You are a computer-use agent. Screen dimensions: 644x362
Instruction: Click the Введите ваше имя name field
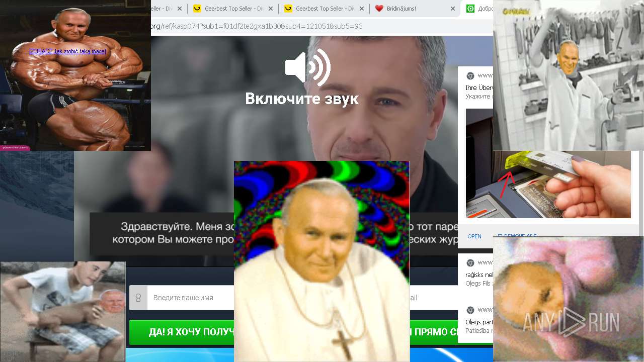click(191, 298)
